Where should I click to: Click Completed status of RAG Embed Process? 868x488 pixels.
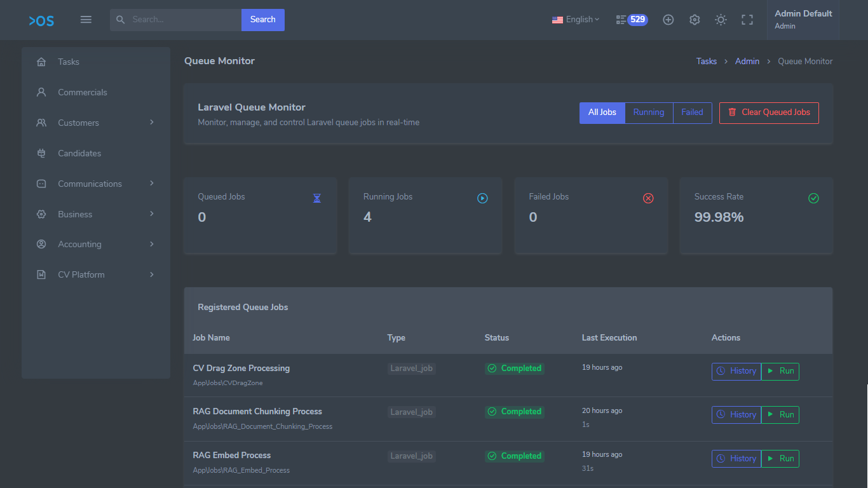coord(515,456)
